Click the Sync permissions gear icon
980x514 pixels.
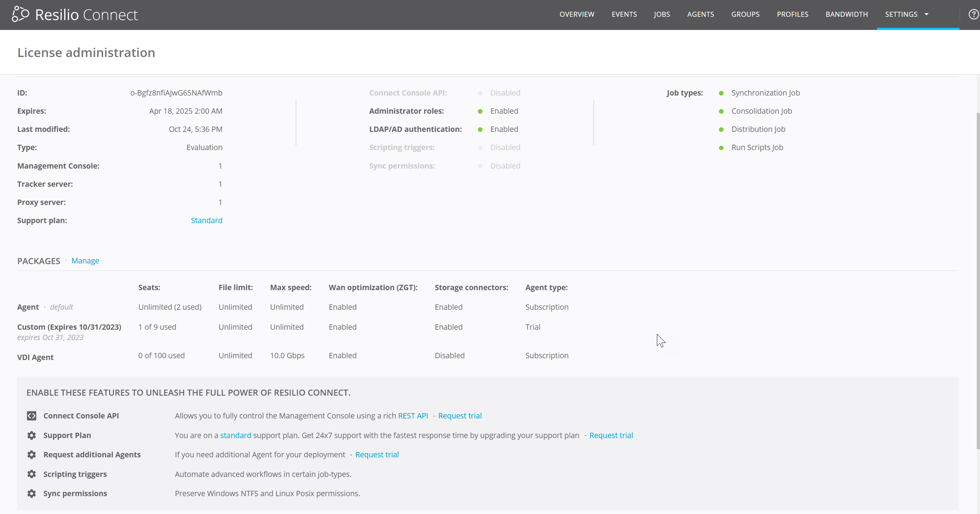pos(32,493)
